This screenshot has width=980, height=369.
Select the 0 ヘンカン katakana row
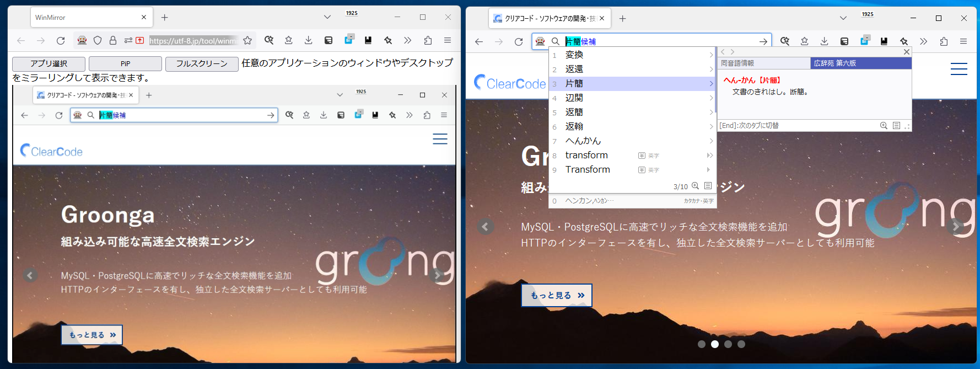click(x=632, y=201)
